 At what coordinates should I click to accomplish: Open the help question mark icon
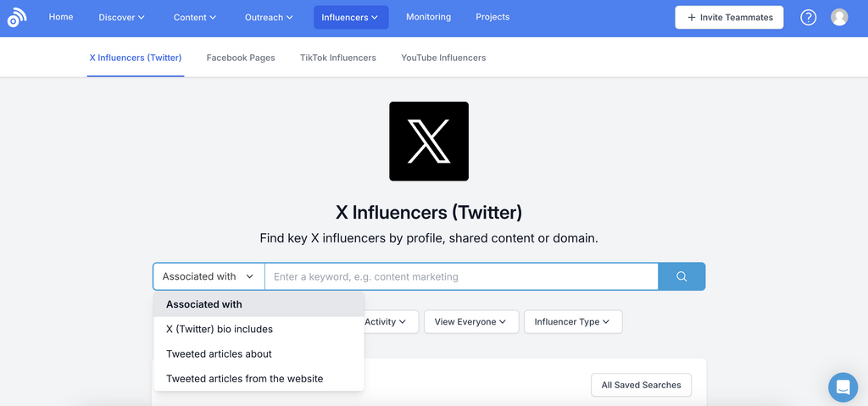808,17
